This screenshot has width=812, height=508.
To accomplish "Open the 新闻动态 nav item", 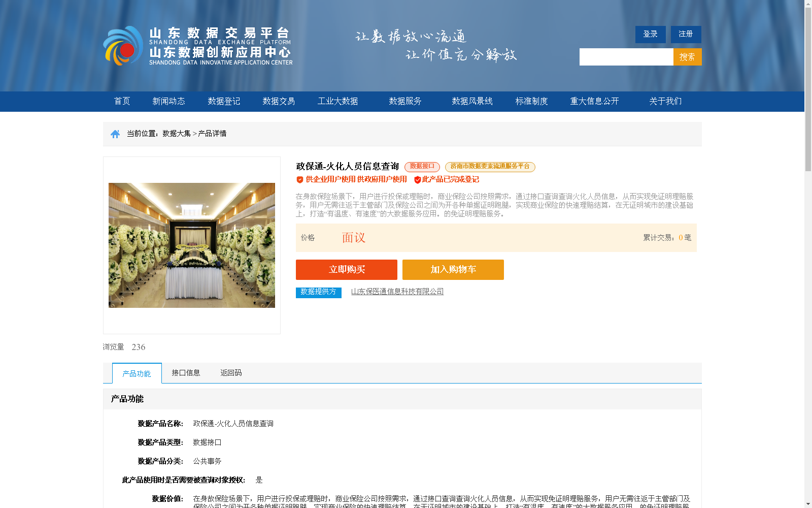I will click(169, 101).
